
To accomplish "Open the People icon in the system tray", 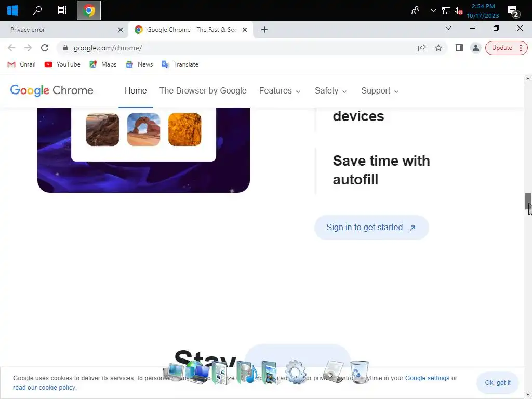I will click(x=415, y=10).
